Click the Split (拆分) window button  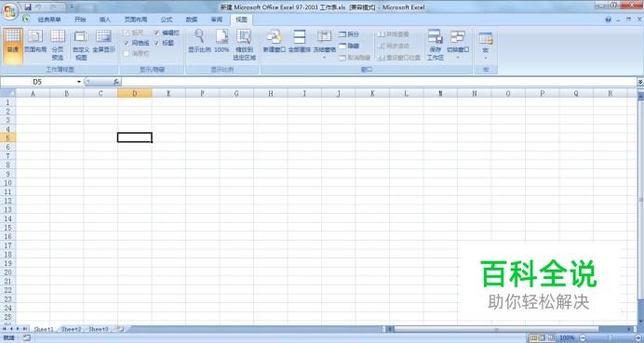[349, 34]
